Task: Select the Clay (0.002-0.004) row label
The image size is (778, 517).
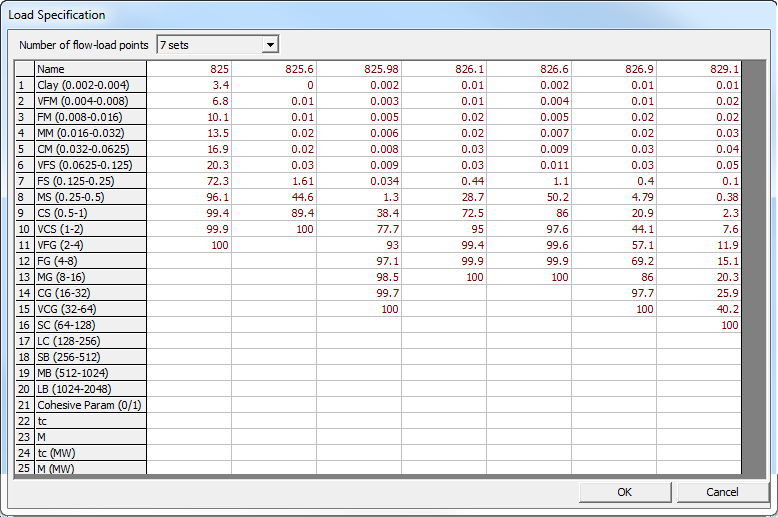Action: click(90, 85)
